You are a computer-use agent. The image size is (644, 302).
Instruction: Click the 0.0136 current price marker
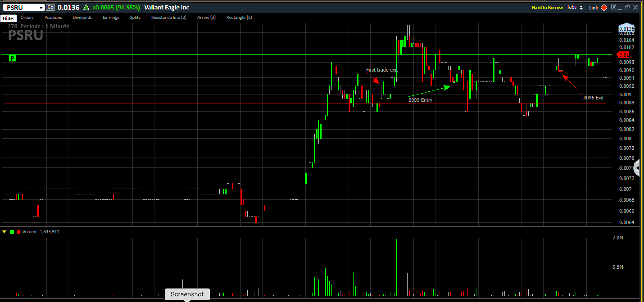pyautogui.click(x=626, y=29)
